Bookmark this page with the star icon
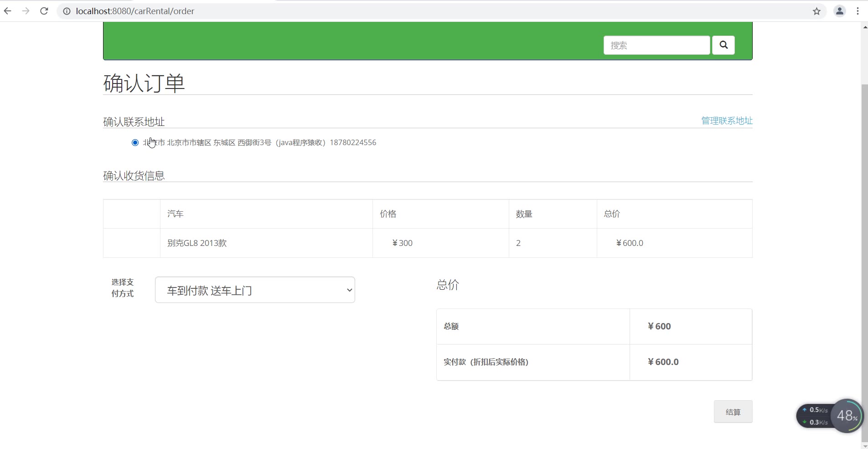 [x=816, y=11]
